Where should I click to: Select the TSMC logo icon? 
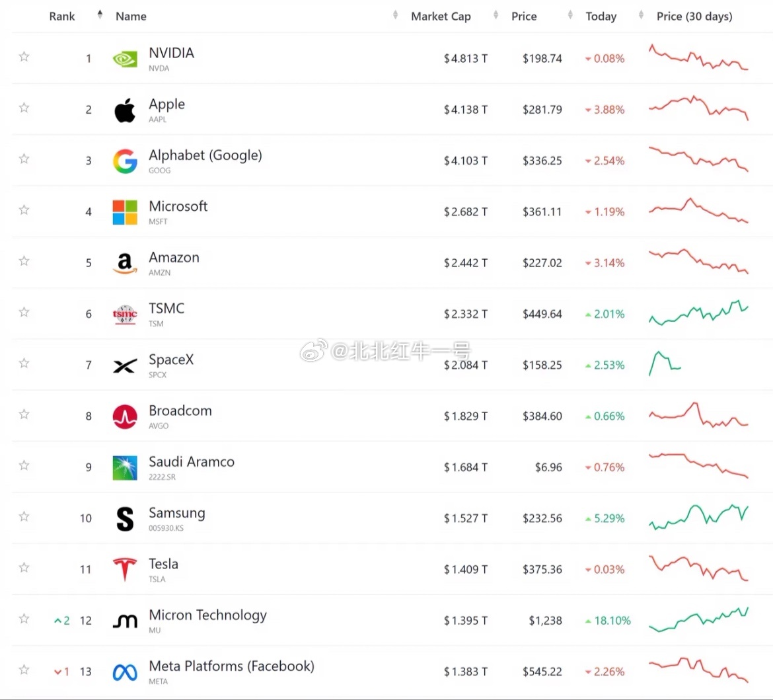click(x=125, y=314)
